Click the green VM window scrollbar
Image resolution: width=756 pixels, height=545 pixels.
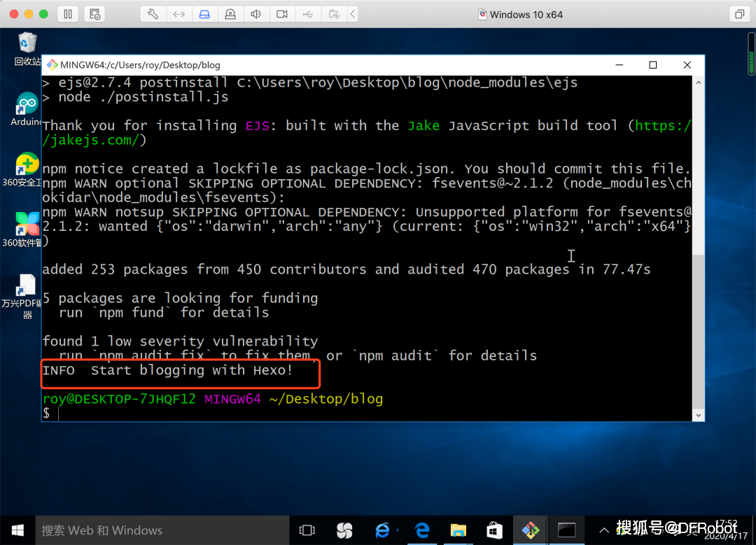(751, 54)
